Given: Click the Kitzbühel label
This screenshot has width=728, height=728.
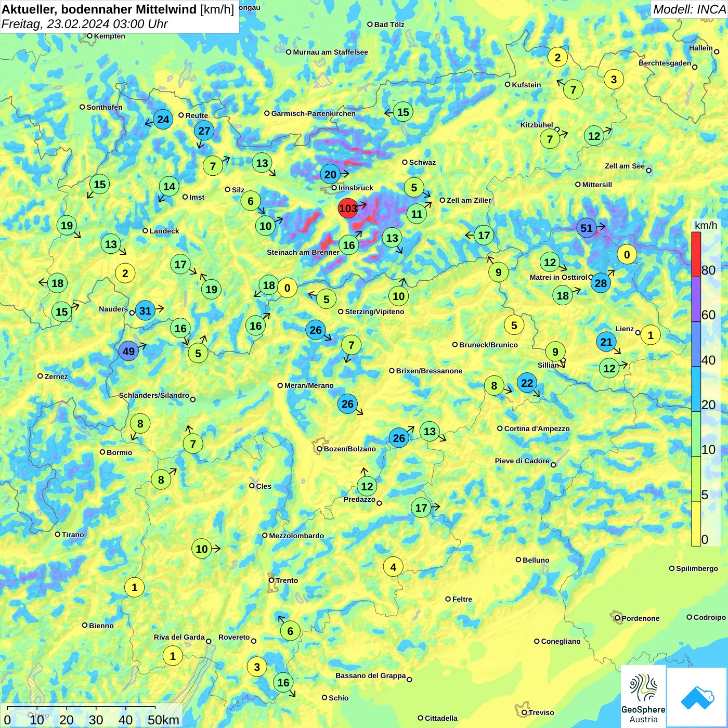Looking at the screenshot, I should tap(537, 125).
